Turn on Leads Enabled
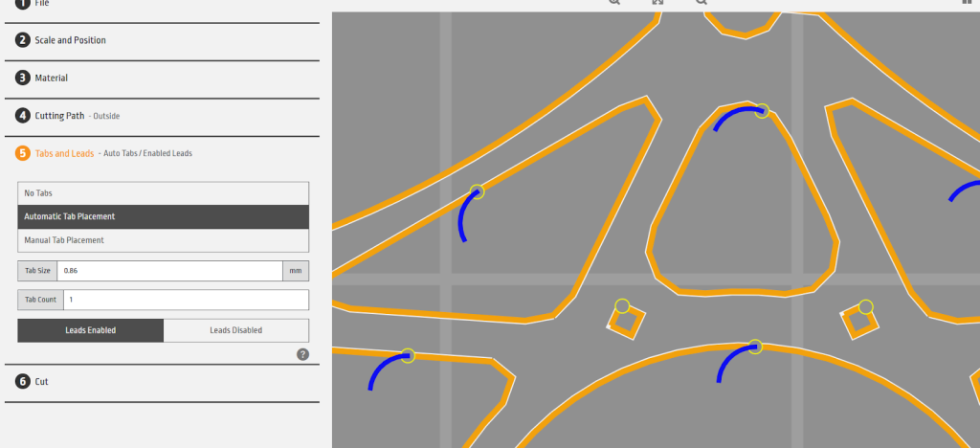 click(91, 330)
